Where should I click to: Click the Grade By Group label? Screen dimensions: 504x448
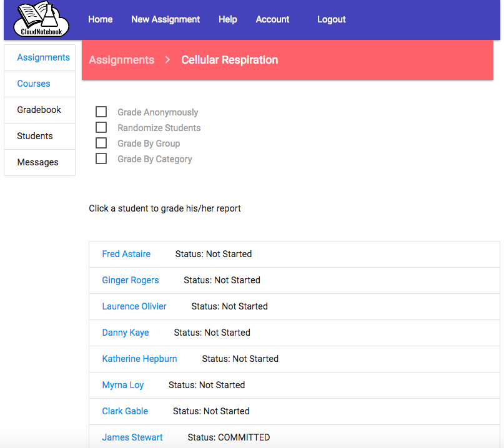[149, 144]
